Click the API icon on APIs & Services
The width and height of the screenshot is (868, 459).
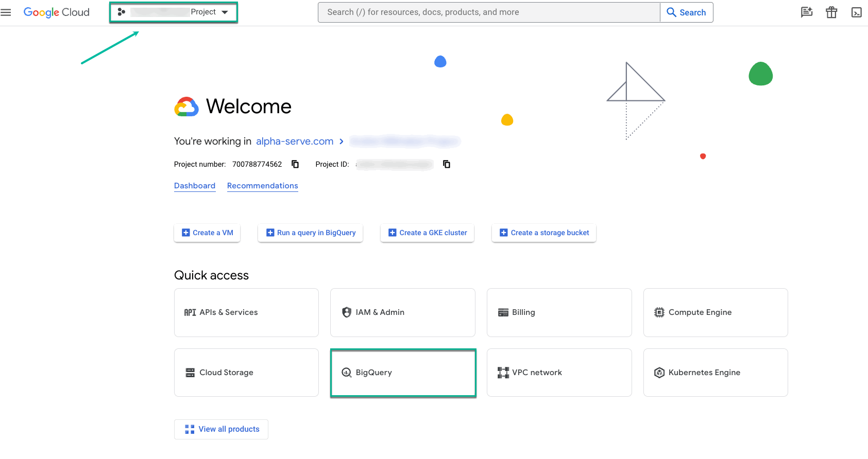[190, 312]
